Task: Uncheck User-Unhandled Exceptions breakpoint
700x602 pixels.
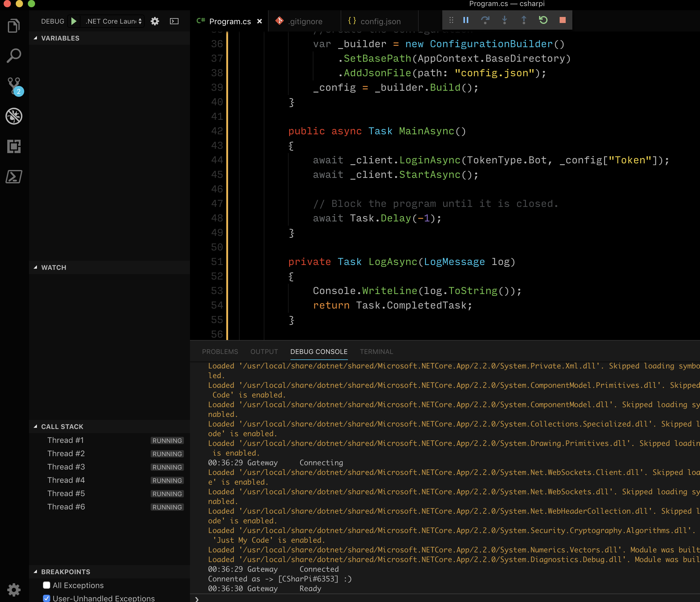Action: [x=47, y=598]
